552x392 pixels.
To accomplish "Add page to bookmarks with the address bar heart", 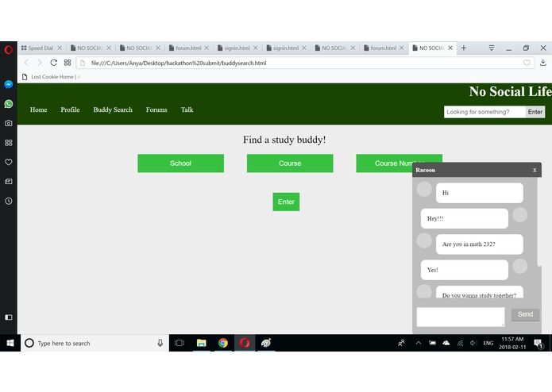I will point(527,63).
